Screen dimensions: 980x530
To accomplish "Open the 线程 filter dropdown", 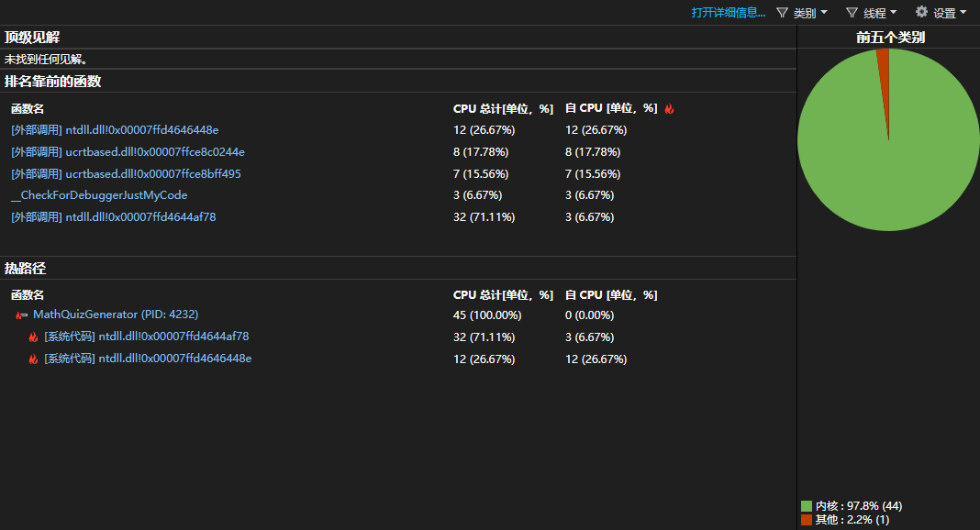I will pos(872,13).
